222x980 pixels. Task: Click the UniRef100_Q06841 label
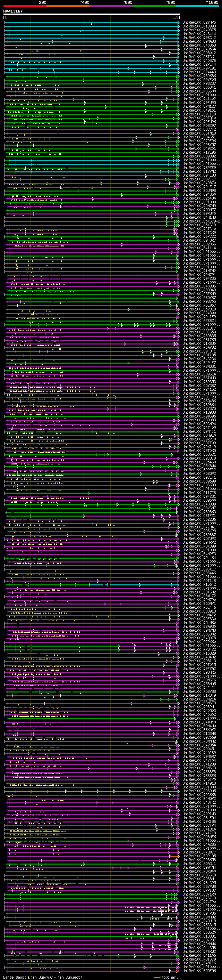point(199,88)
